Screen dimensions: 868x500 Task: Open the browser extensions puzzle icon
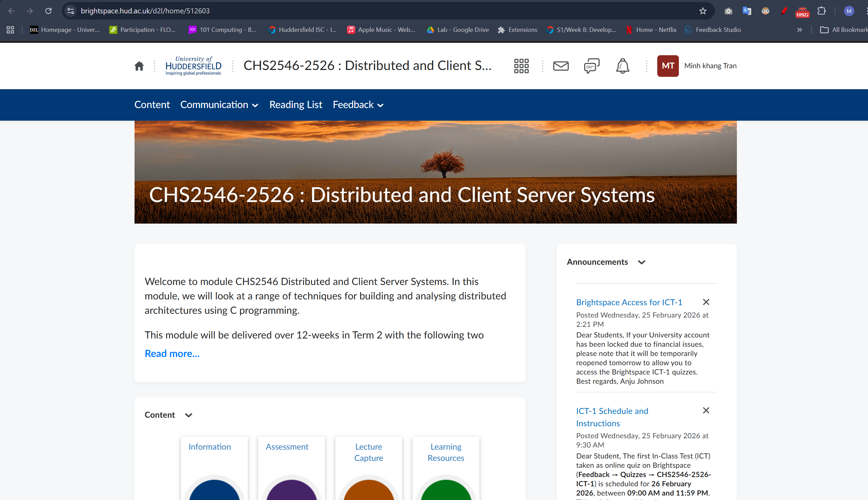[x=821, y=11]
